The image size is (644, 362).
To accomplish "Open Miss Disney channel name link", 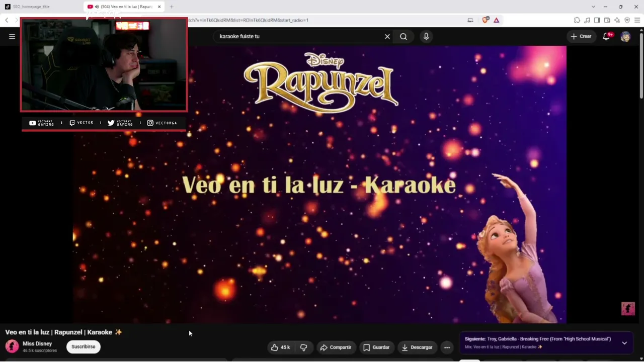I will point(37,343).
